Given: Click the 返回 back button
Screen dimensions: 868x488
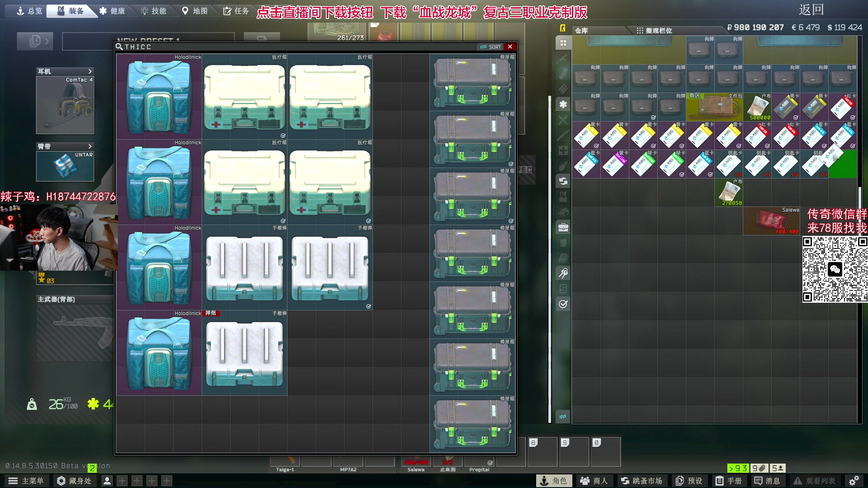Looking at the screenshot, I should (811, 10).
